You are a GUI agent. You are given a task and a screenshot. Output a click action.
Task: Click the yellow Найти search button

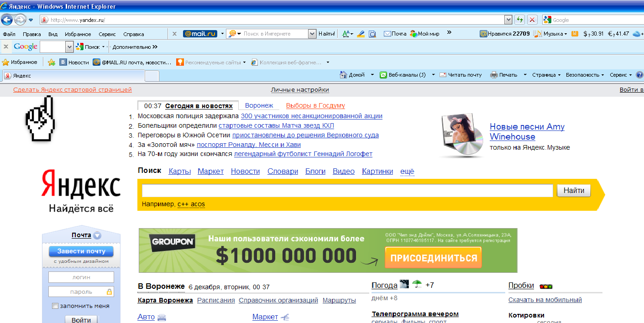[574, 191]
